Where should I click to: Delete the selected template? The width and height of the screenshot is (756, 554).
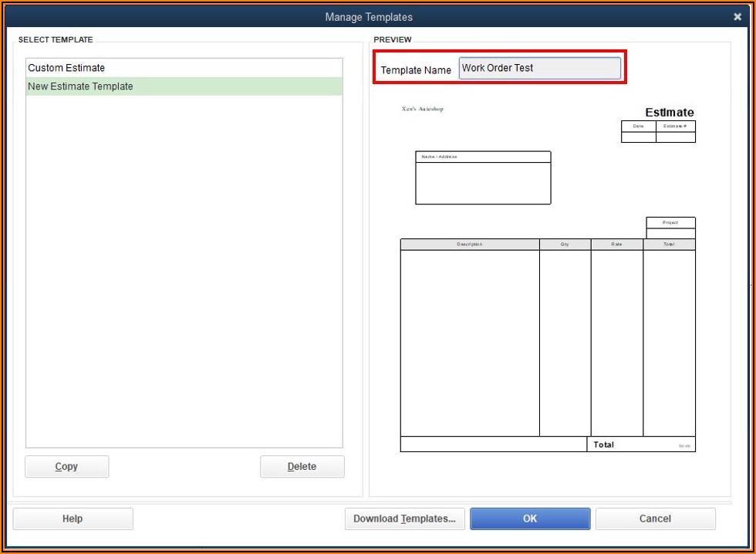click(x=302, y=466)
